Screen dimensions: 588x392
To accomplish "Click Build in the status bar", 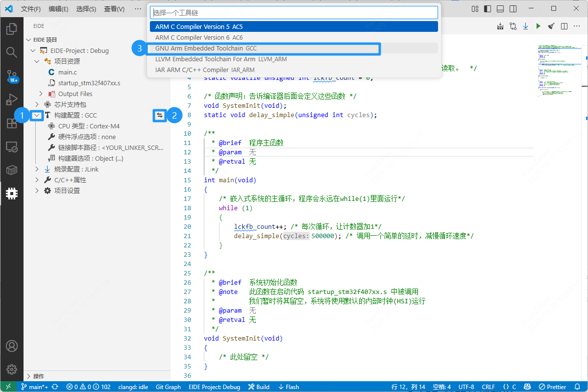I will 259,387.
